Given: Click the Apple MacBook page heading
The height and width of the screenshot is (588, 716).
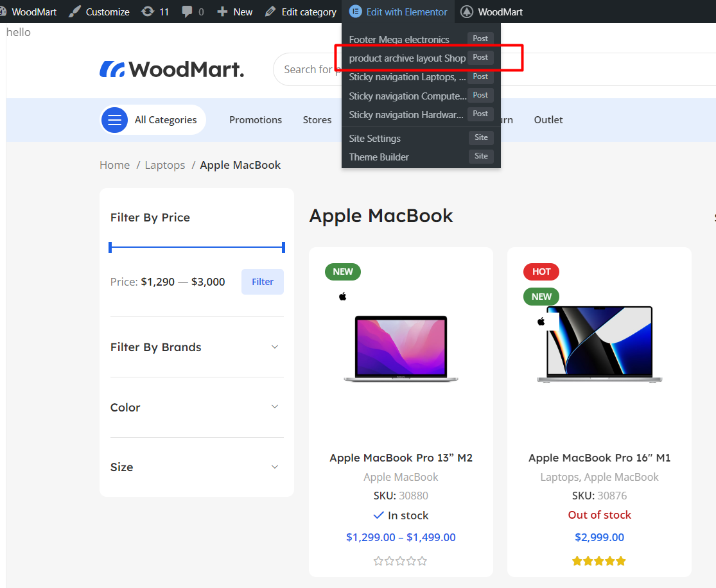Looking at the screenshot, I should pyautogui.click(x=381, y=216).
